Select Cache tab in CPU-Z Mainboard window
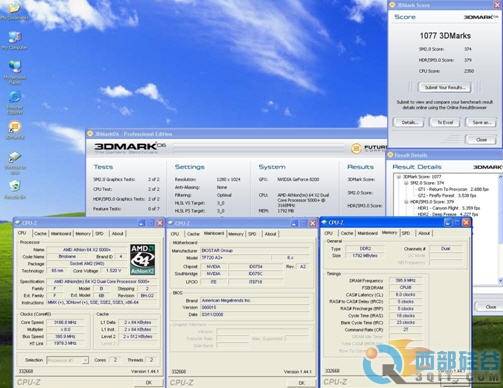Image resolution: width=503 pixels, height=388 pixels. point(193,234)
